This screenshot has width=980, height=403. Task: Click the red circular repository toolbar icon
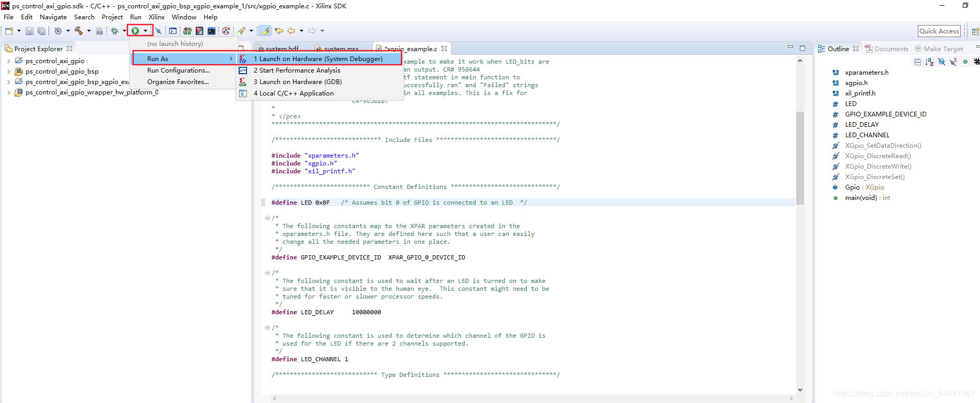pyautogui.click(x=226, y=31)
